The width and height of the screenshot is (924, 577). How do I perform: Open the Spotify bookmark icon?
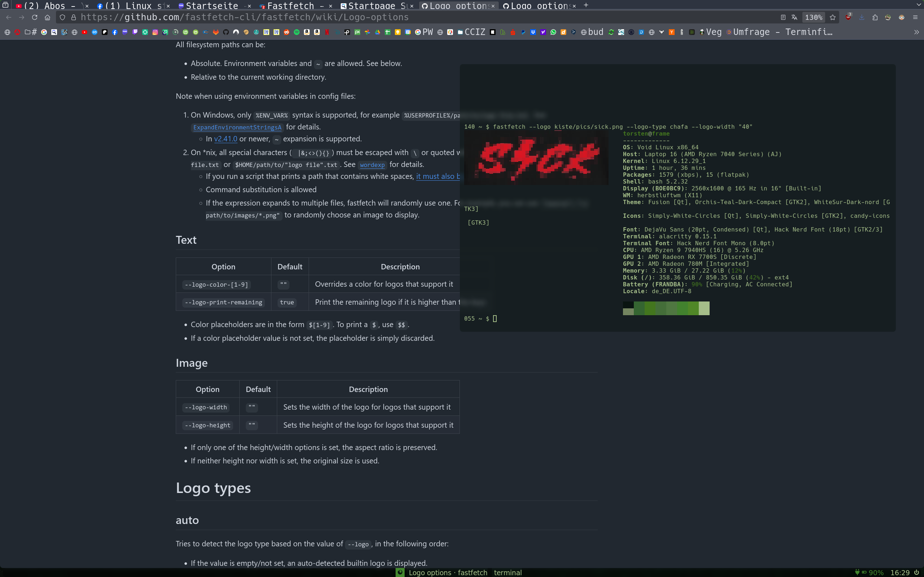(x=297, y=32)
